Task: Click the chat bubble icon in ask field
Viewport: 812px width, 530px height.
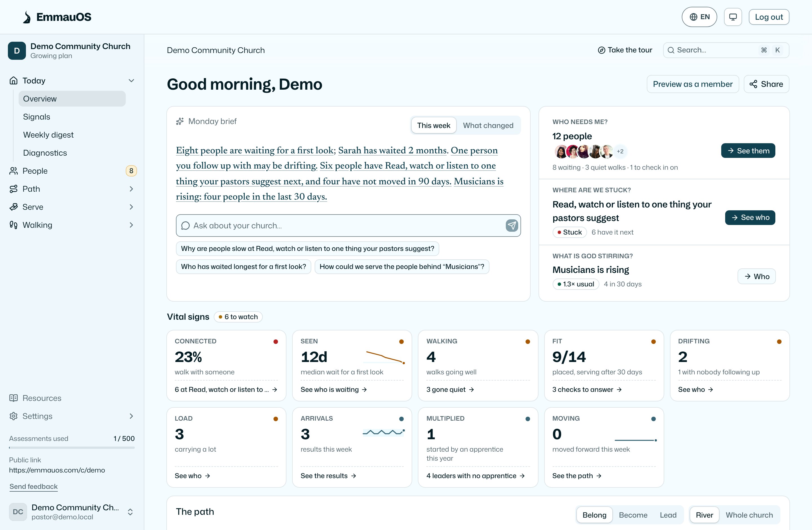Action: [185, 226]
